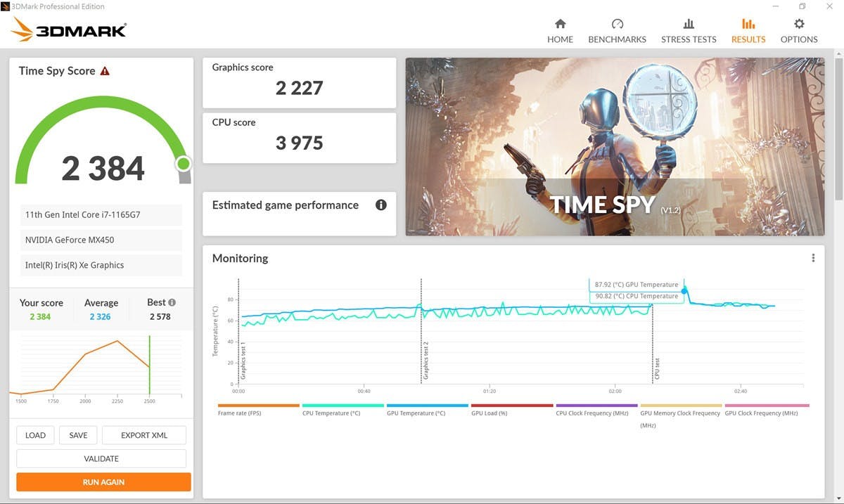
Task: Open Stress Tests bar chart icon
Action: pos(689,24)
